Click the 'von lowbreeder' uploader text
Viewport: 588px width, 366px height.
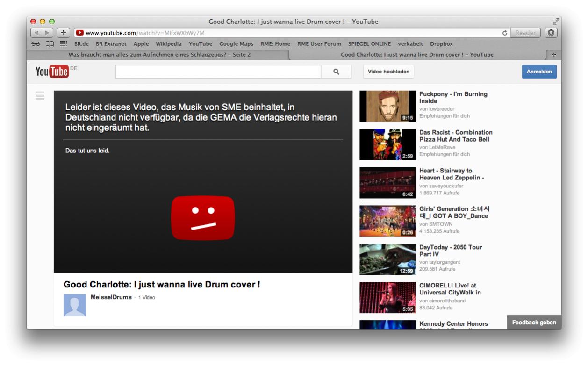(437, 109)
